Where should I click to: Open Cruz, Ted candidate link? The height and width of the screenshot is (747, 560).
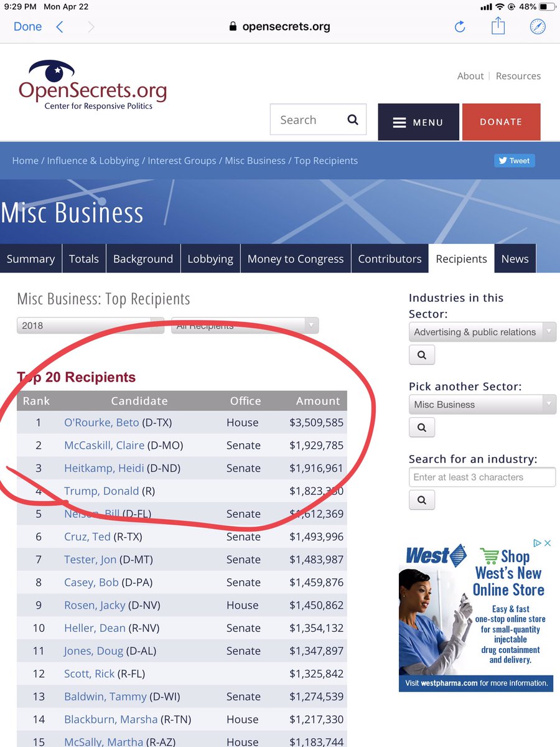pyautogui.click(x=87, y=537)
